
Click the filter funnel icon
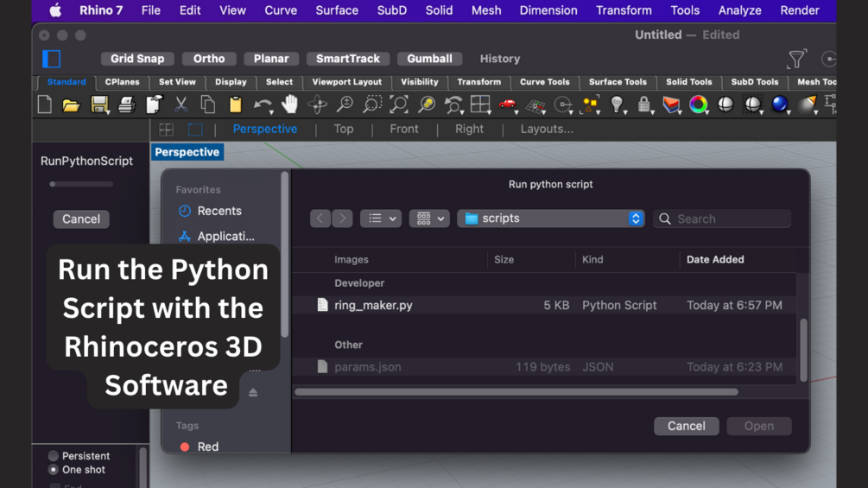coord(796,59)
